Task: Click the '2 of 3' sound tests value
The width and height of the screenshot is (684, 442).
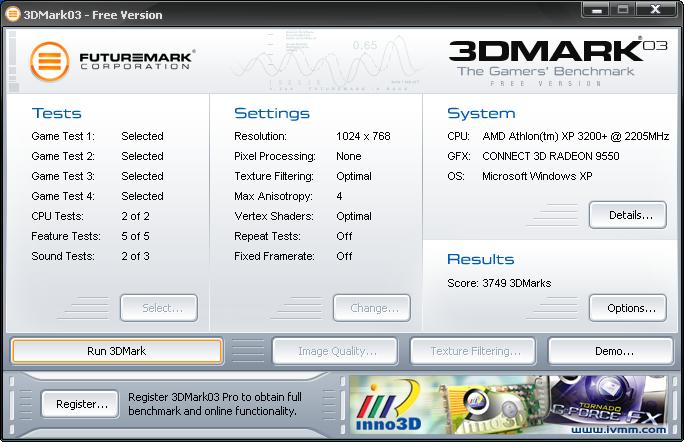Action: (x=135, y=256)
